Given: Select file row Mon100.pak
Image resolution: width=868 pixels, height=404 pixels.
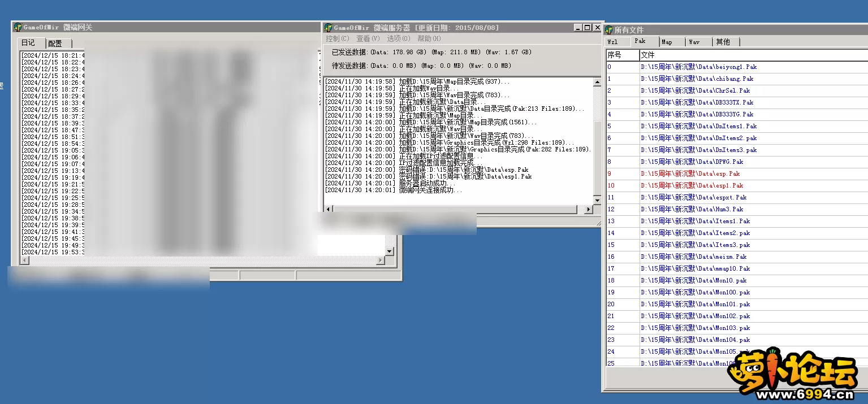Looking at the screenshot, I should (x=737, y=292).
